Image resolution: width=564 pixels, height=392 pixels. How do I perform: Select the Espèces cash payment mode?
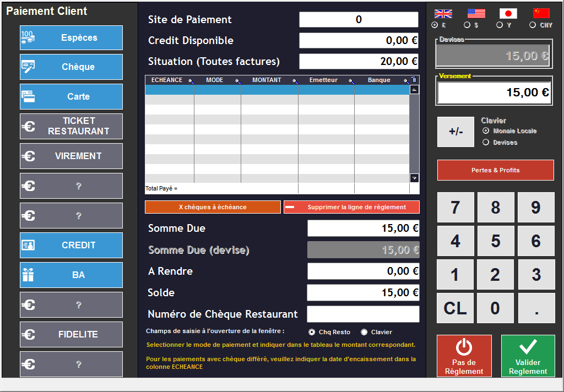tap(71, 38)
